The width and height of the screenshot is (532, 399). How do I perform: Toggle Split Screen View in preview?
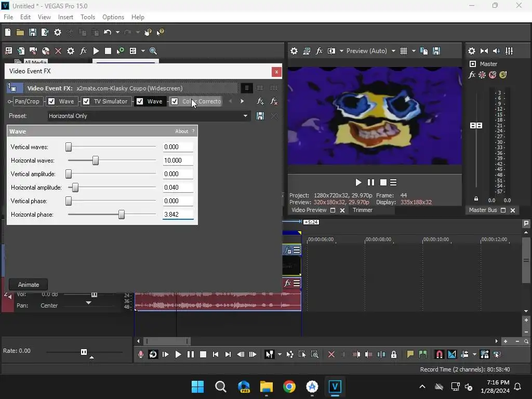[x=331, y=51]
